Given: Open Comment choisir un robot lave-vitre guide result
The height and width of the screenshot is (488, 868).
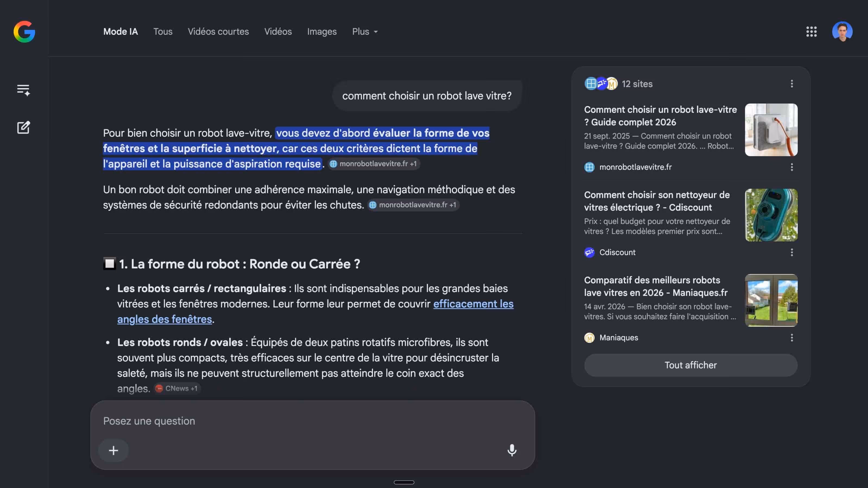Looking at the screenshot, I should (x=660, y=116).
